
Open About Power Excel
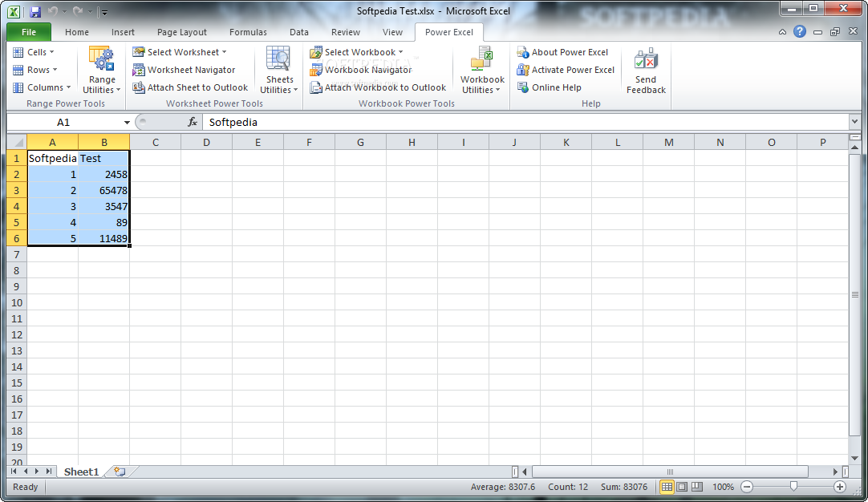point(562,52)
